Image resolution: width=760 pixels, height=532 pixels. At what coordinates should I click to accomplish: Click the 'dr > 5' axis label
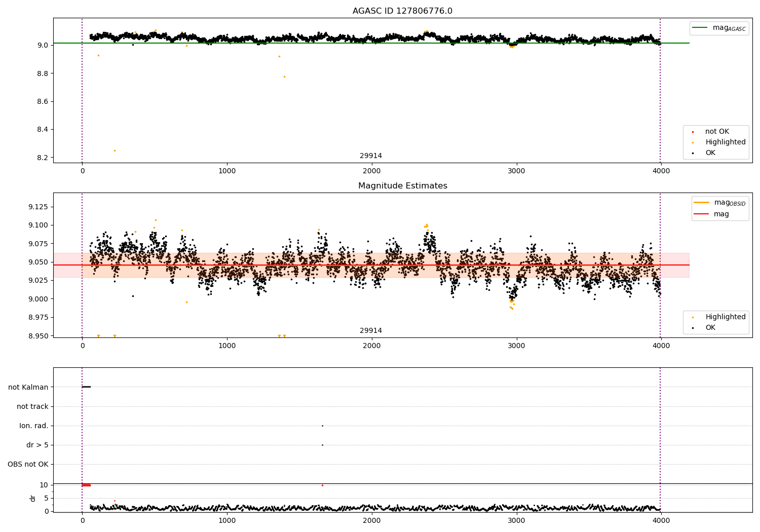pos(37,445)
